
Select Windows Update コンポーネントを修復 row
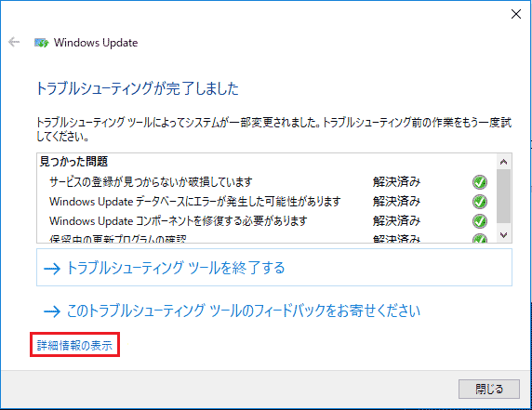tap(267, 221)
